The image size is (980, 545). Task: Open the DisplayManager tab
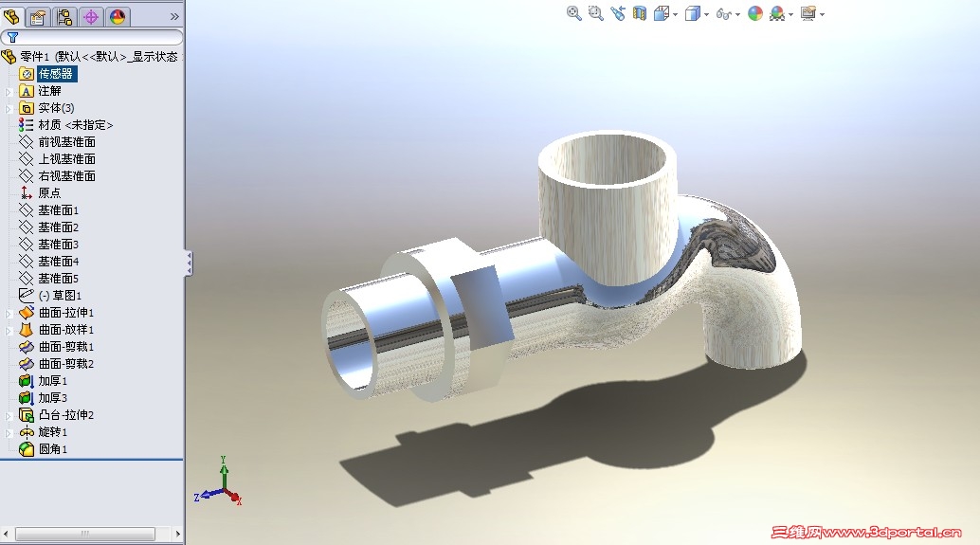coord(117,17)
